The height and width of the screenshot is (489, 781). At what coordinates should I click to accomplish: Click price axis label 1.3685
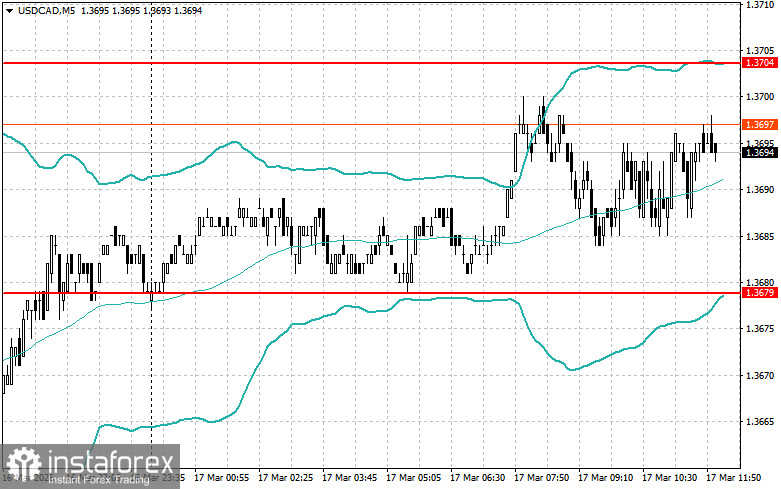tap(760, 236)
